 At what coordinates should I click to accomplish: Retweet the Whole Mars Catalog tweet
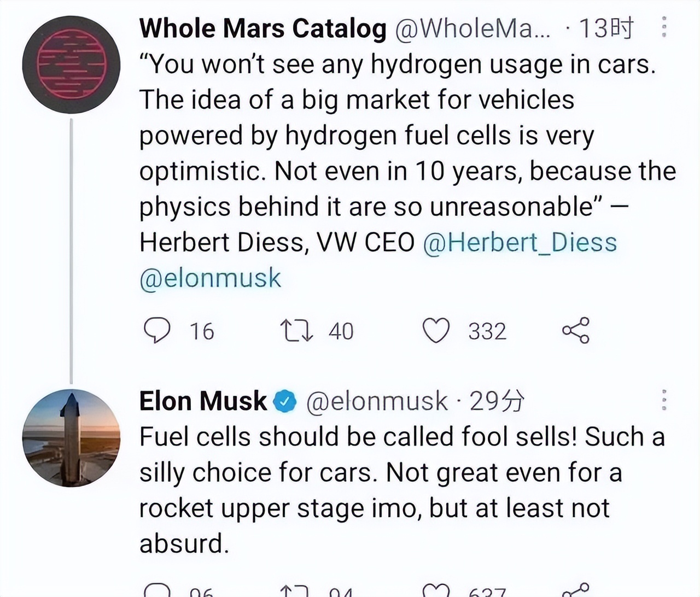tap(296, 331)
